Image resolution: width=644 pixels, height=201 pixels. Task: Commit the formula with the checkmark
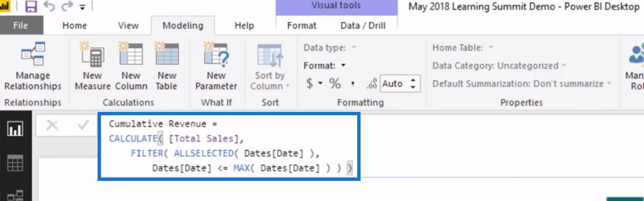[x=83, y=125]
